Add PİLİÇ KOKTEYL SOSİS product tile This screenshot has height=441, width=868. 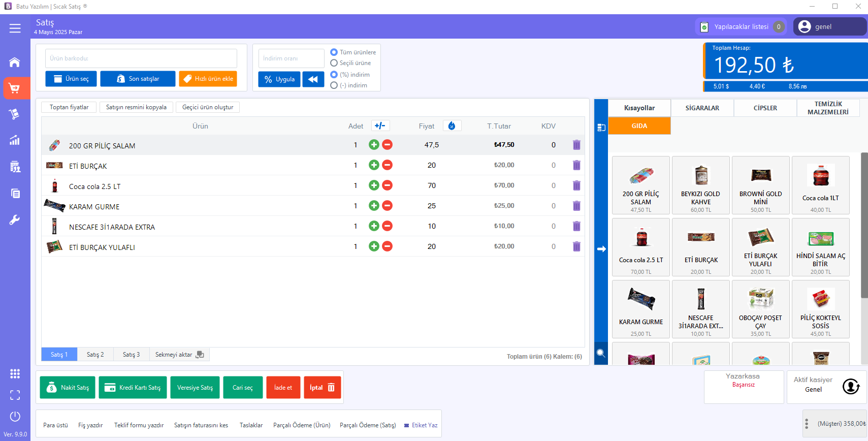(821, 309)
